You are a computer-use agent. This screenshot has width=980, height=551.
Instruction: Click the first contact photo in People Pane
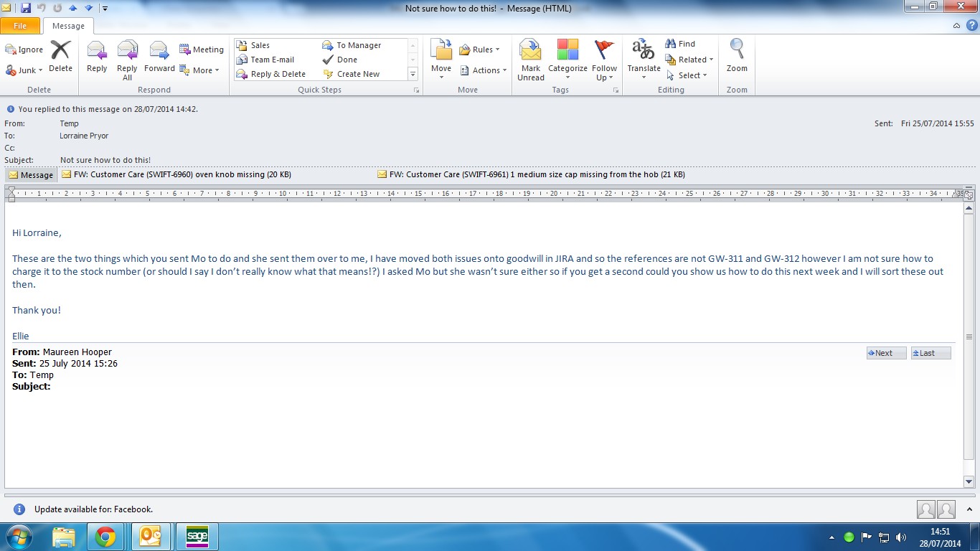click(x=925, y=509)
